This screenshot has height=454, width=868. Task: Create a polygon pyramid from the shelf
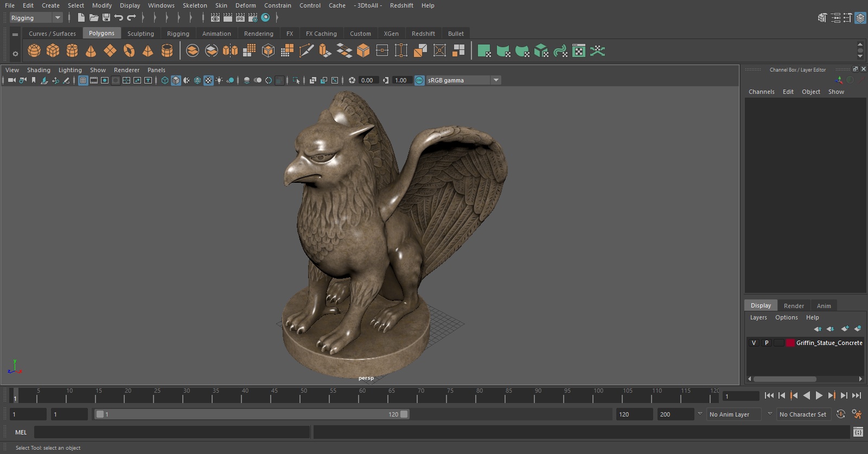coord(148,51)
